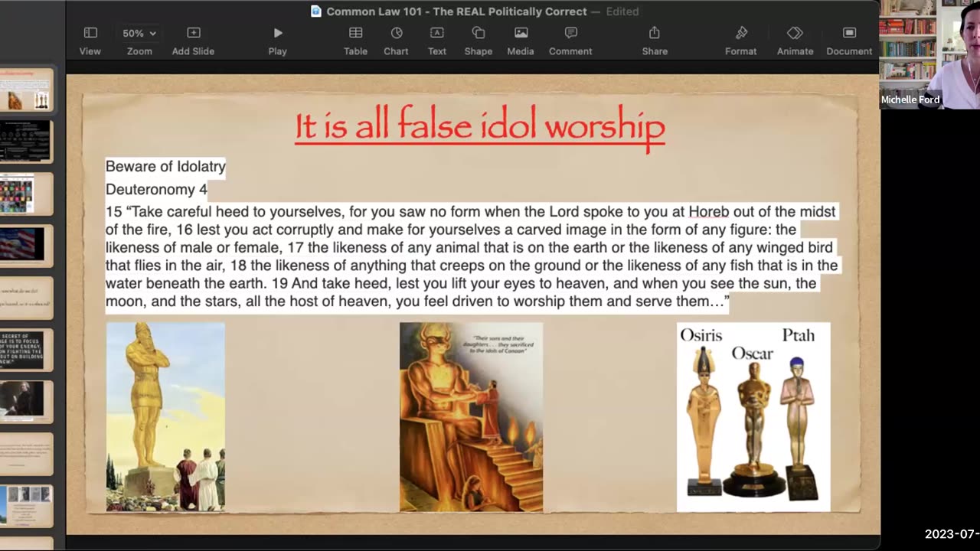Click the document title Common Law 101
The height and width of the screenshot is (551, 980).
(x=457, y=11)
